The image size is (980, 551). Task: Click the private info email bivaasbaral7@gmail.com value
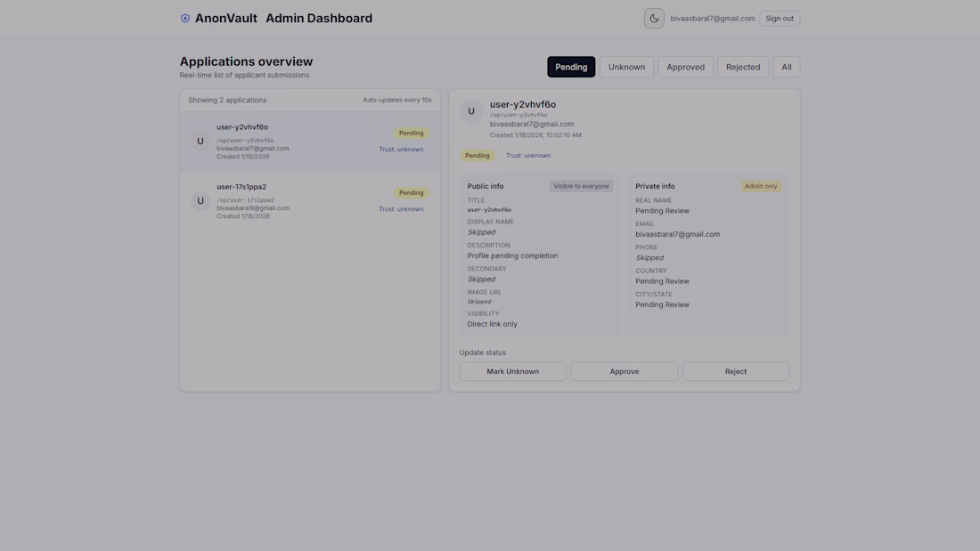tap(677, 234)
